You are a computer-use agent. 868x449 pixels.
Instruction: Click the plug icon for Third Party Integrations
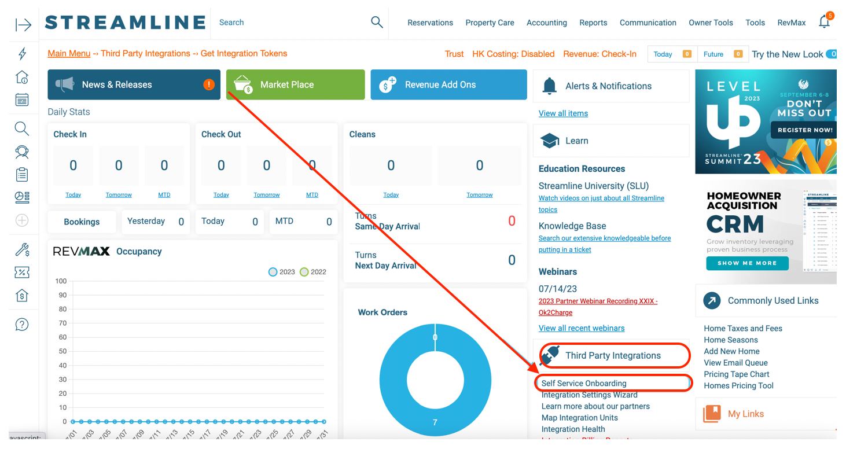550,355
